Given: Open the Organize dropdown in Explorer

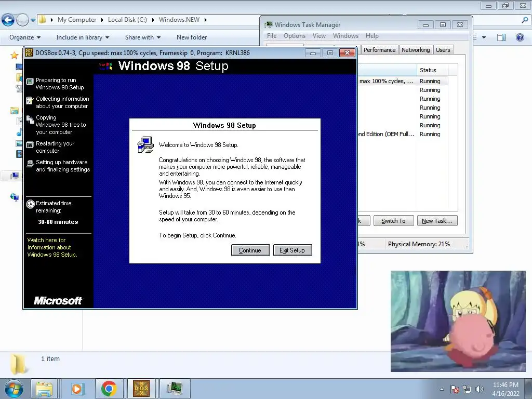Looking at the screenshot, I should tap(25, 37).
